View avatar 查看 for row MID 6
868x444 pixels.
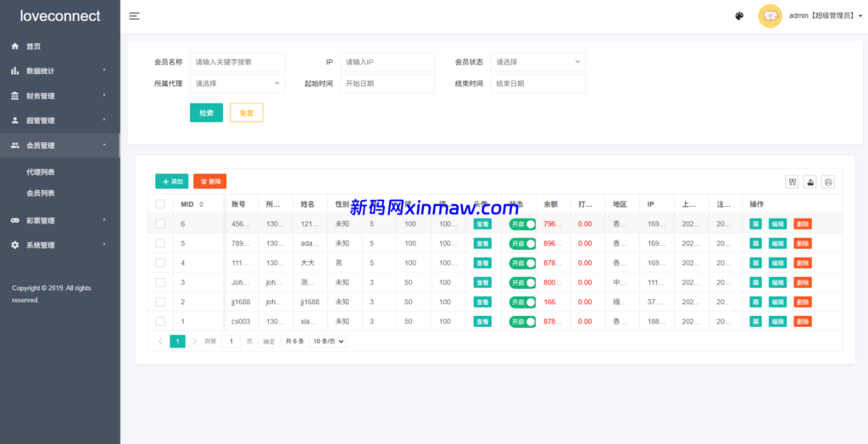[482, 225]
